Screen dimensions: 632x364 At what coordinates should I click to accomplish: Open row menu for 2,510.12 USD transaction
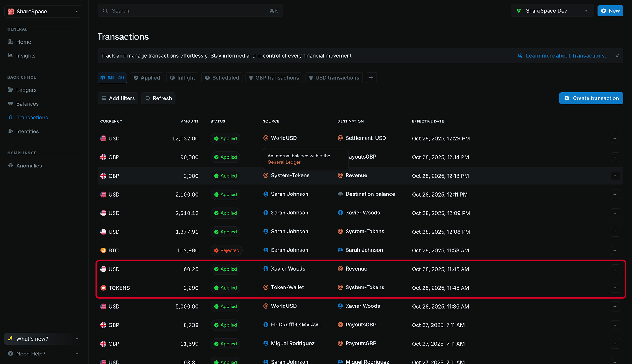(x=616, y=213)
